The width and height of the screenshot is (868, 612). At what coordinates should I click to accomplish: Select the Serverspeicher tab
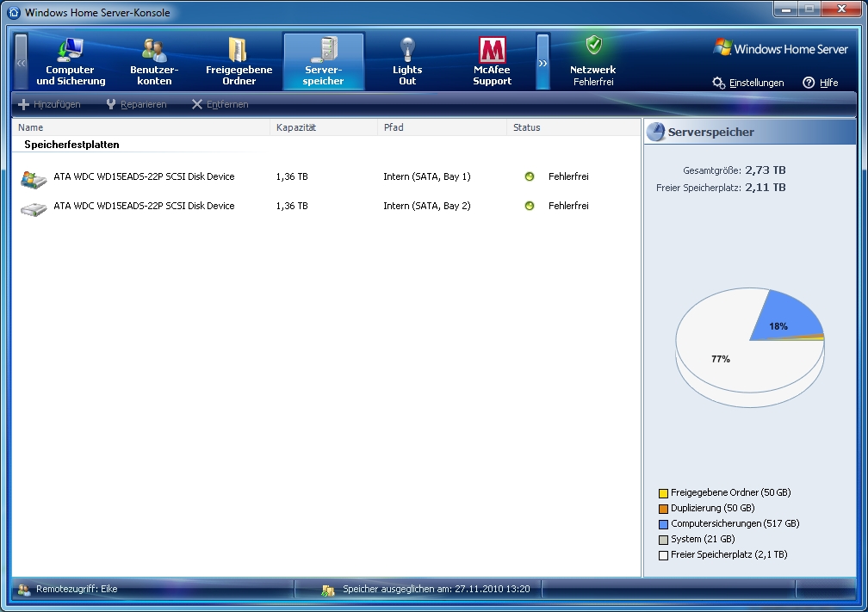[323, 61]
